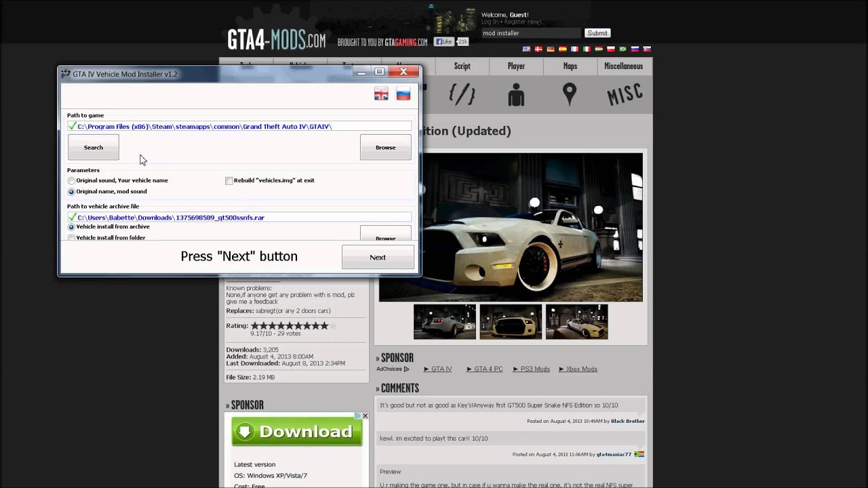
Task: Click the GTA4-MODS.COM site logo
Action: click(276, 41)
